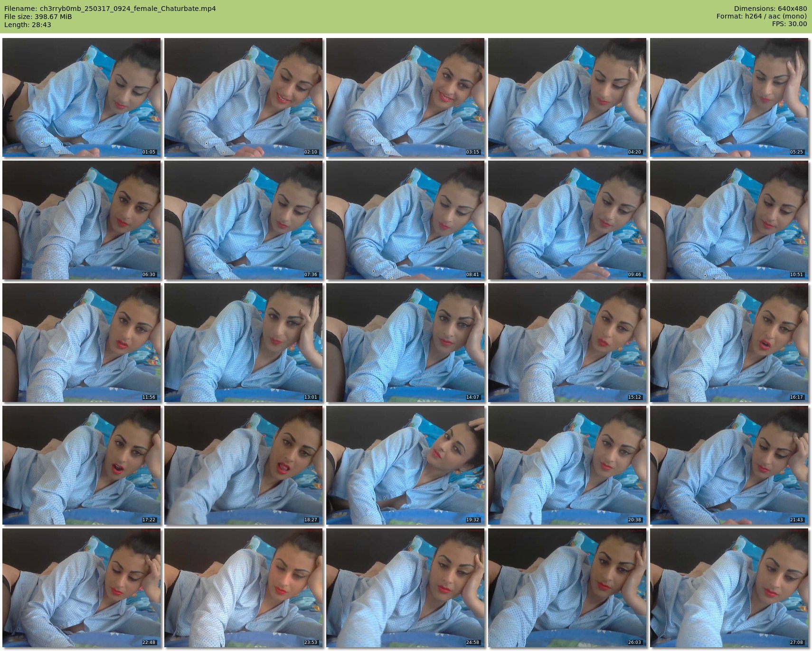Screen dimensions: 812x651
Task: Select the frame marked 26:03
Action: point(567,588)
